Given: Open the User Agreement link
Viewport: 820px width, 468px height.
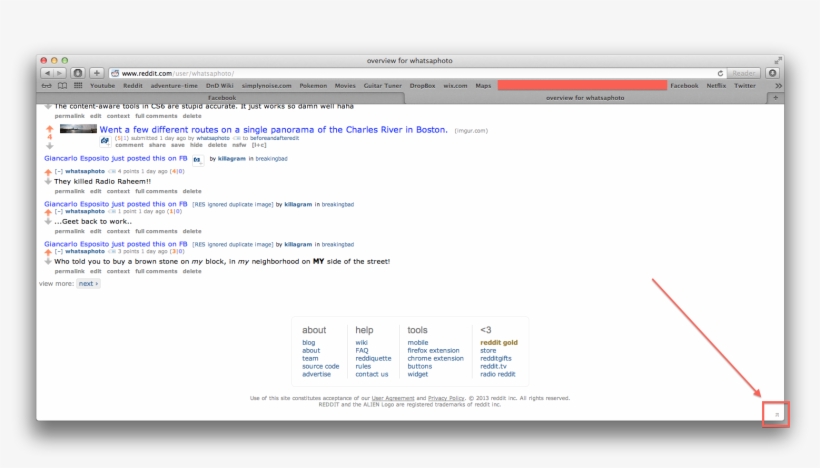Looking at the screenshot, I should pos(393,398).
